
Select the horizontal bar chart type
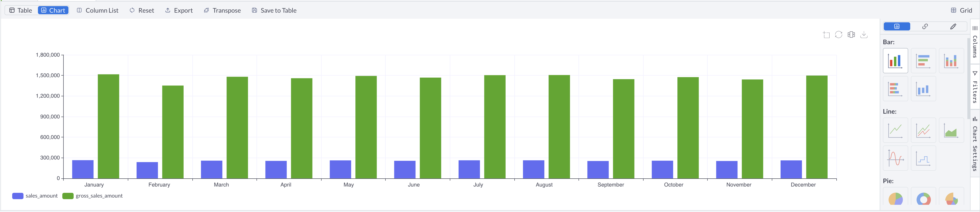pos(924,60)
